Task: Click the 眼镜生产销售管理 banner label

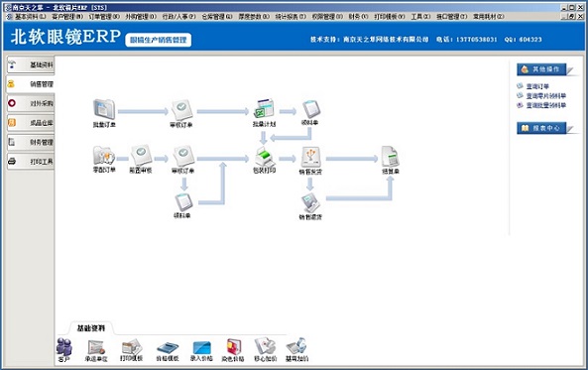Action: click(159, 40)
